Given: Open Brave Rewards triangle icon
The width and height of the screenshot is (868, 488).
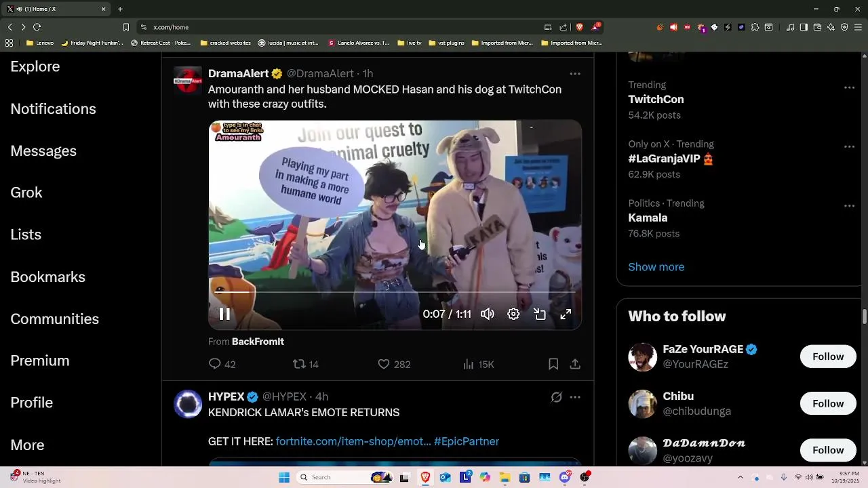Looking at the screenshot, I should pos(595,27).
